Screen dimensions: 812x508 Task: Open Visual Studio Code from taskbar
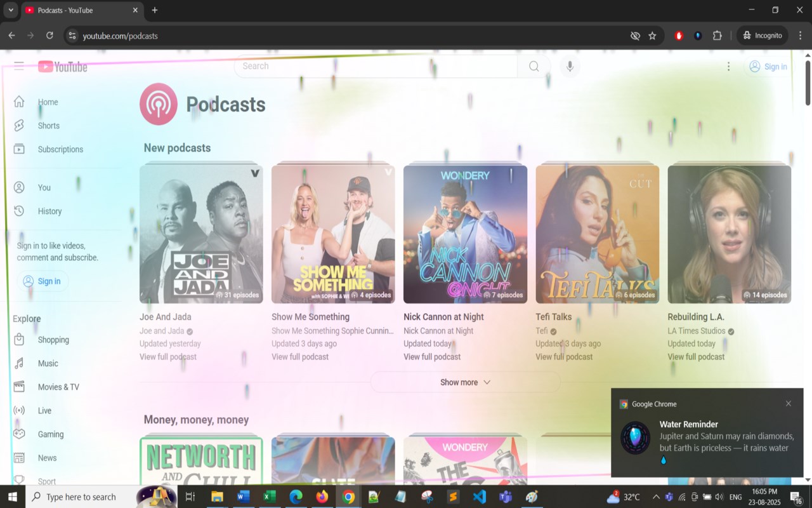[479, 497]
